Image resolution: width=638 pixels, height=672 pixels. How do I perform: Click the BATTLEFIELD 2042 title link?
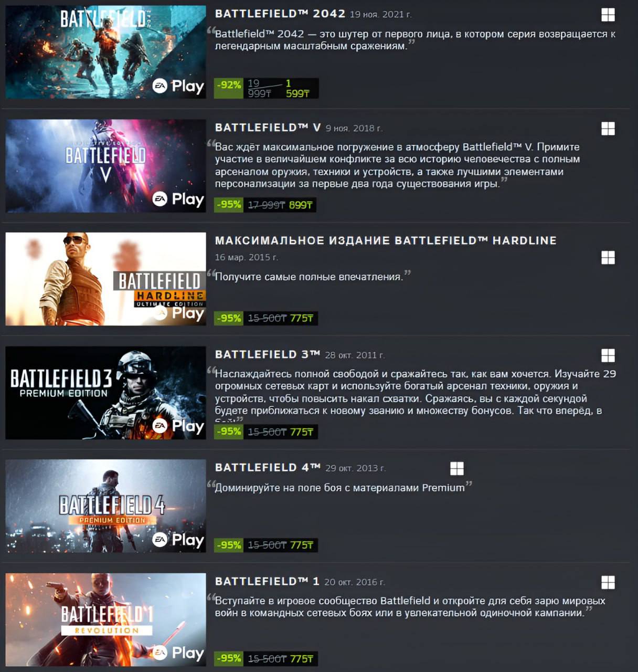280,14
